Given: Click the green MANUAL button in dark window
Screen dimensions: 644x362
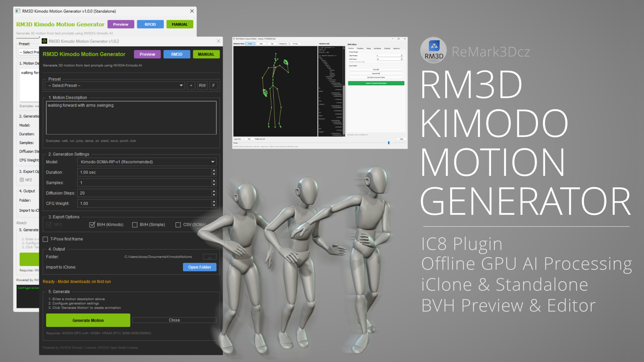Looking at the screenshot, I should [x=206, y=54].
